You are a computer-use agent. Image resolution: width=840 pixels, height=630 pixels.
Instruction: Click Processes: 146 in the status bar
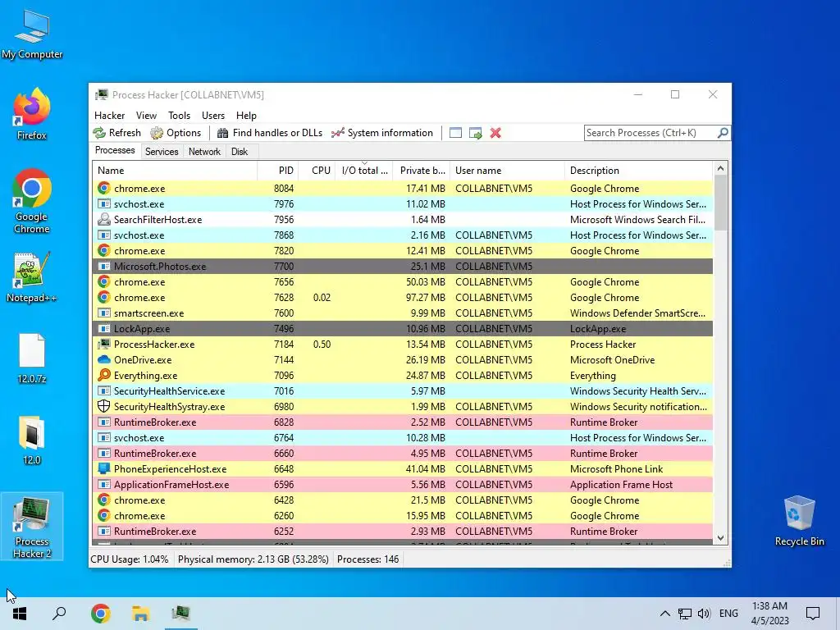tap(368, 559)
